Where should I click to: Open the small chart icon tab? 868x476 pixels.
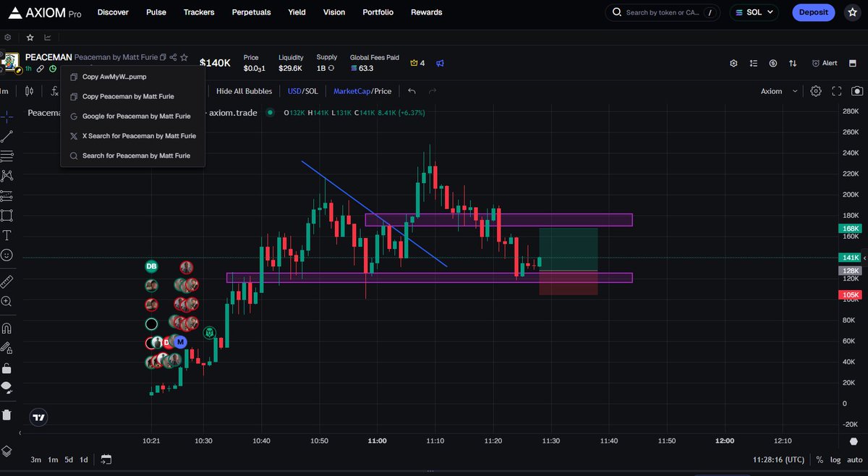click(x=48, y=37)
